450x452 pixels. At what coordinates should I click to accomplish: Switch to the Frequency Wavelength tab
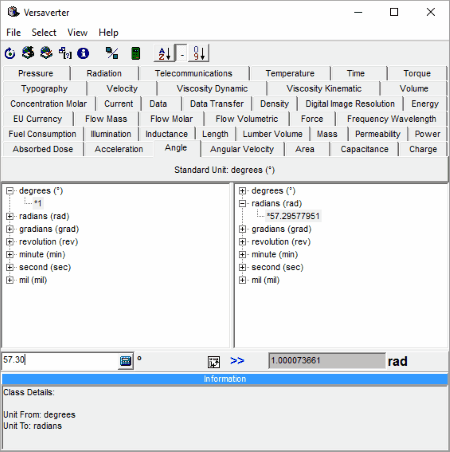(391, 119)
